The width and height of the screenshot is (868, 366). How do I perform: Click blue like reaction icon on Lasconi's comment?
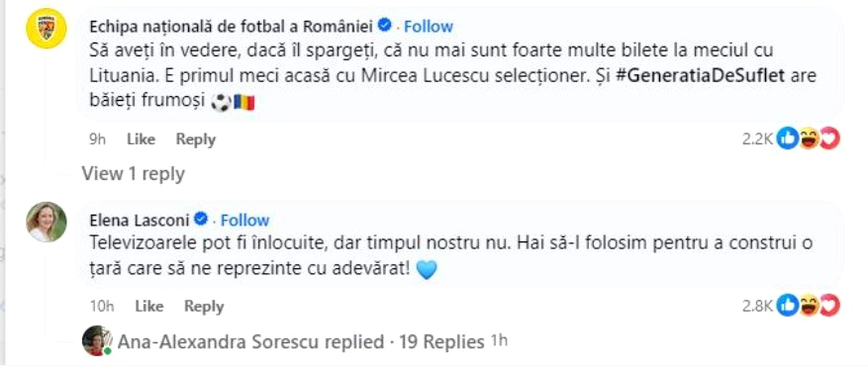tap(787, 306)
